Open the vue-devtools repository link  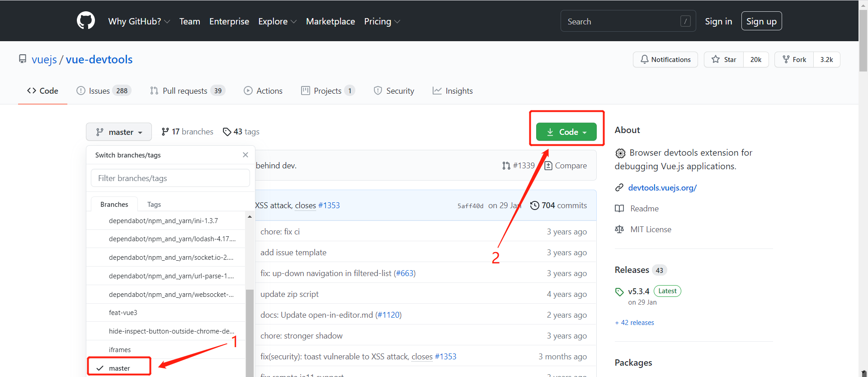[x=99, y=59]
